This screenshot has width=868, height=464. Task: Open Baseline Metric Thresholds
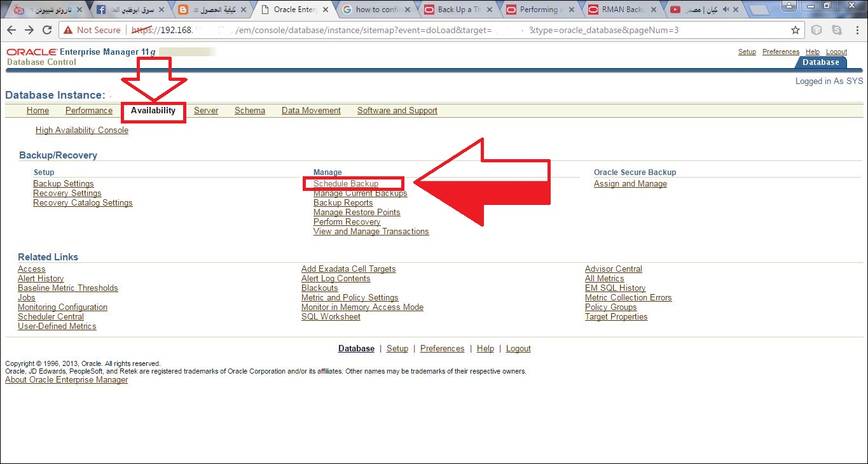pyautogui.click(x=68, y=288)
